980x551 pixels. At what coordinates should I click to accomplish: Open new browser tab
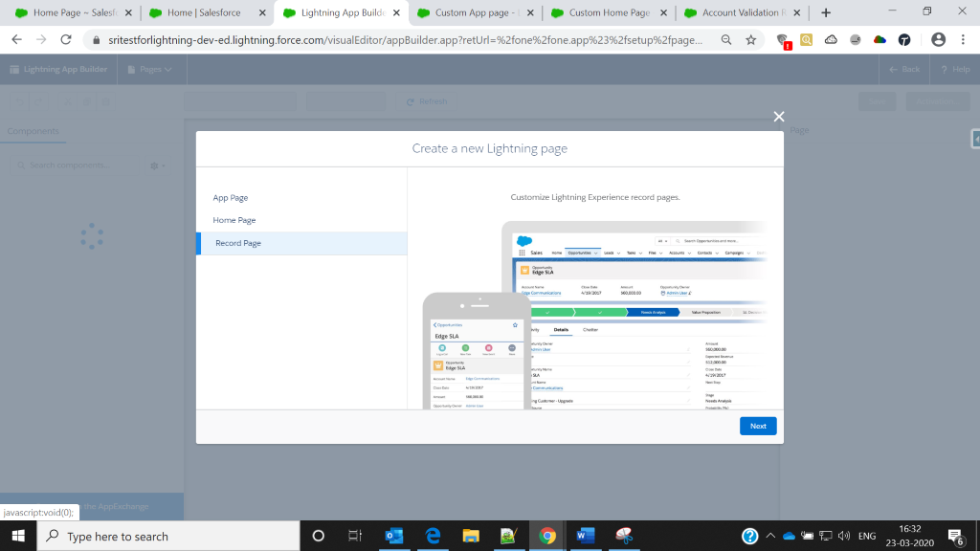826,12
